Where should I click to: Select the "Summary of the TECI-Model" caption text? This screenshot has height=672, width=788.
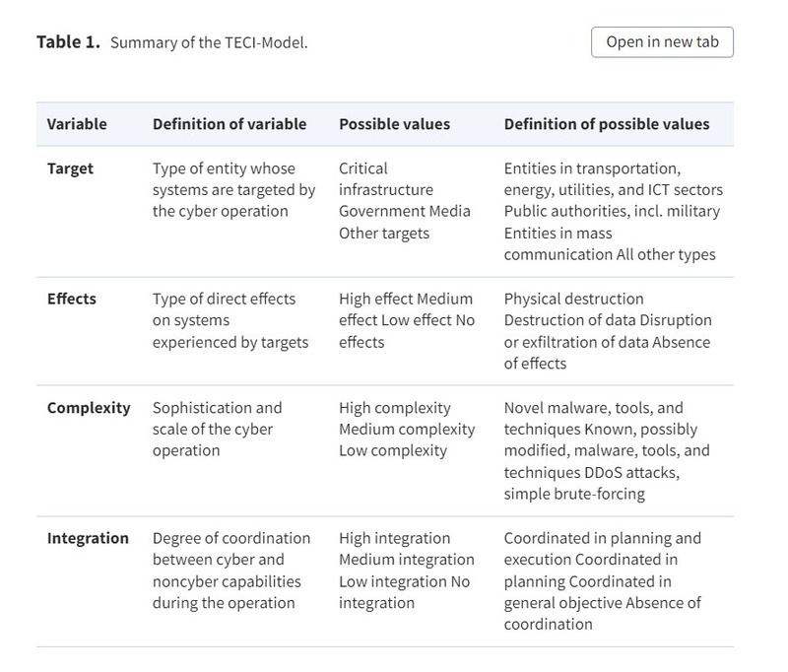tap(209, 43)
